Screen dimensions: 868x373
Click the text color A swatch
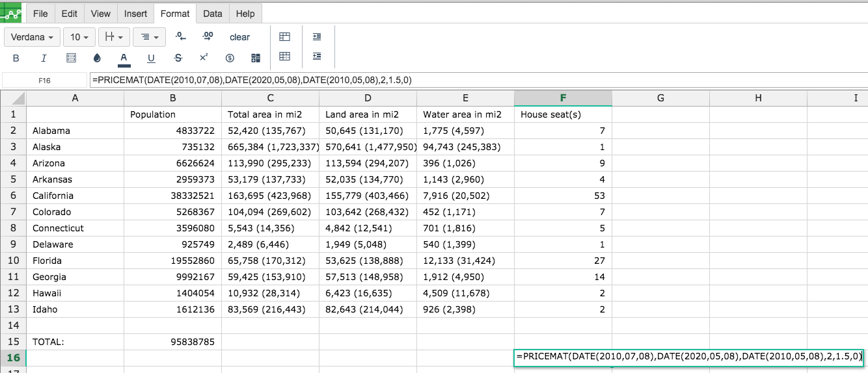[x=124, y=58]
